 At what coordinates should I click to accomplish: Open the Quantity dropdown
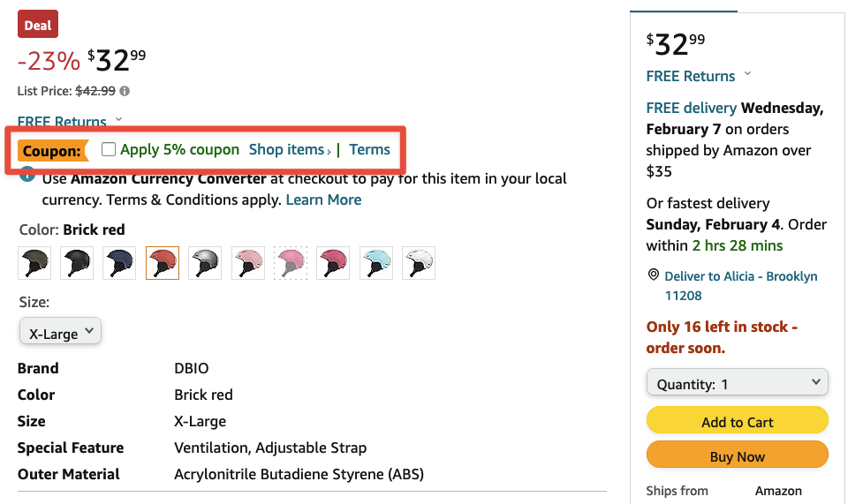pyautogui.click(x=738, y=384)
